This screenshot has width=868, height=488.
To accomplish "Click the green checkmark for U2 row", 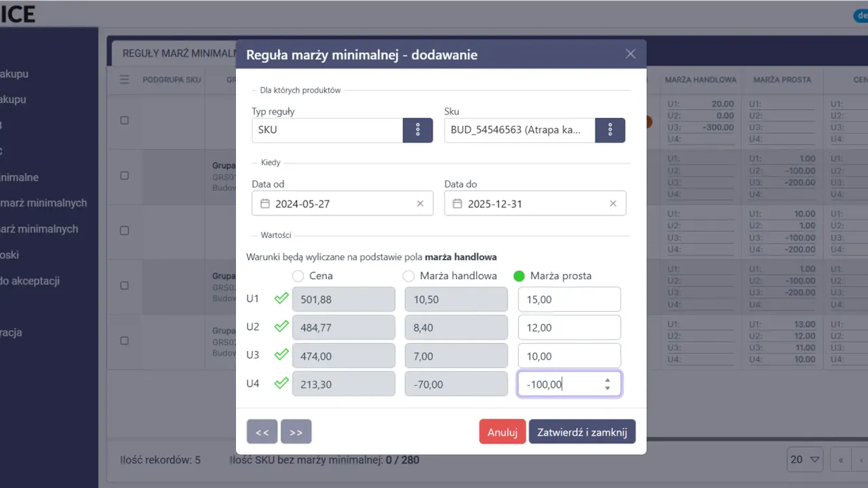I will click(x=281, y=327).
